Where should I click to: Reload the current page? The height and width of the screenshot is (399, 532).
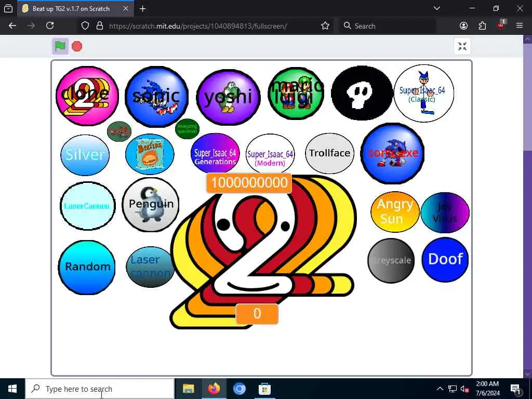[50, 26]
